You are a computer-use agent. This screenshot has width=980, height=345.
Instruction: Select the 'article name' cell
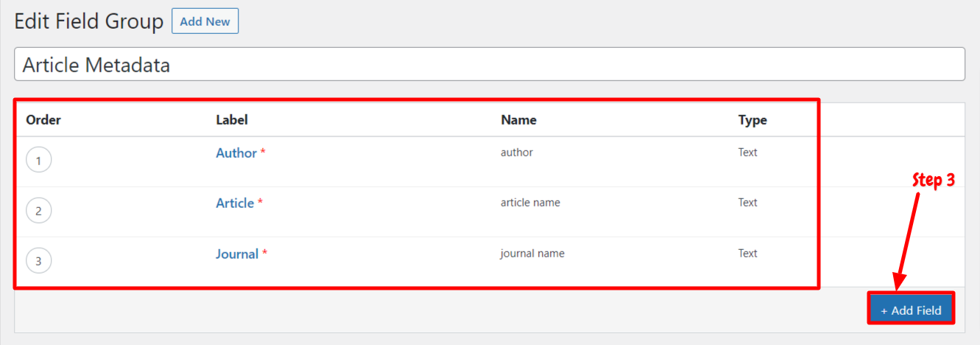pos(530,203)
